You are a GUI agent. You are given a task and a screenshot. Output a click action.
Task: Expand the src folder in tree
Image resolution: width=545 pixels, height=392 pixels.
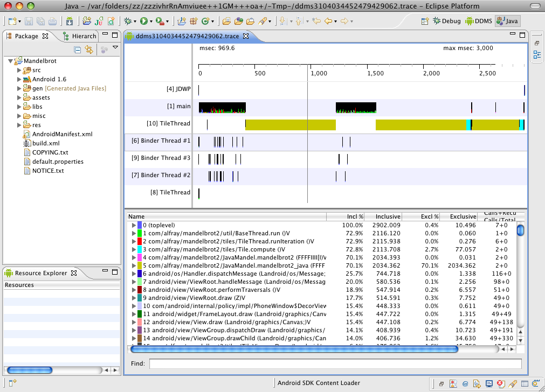[x=19, y=70]
